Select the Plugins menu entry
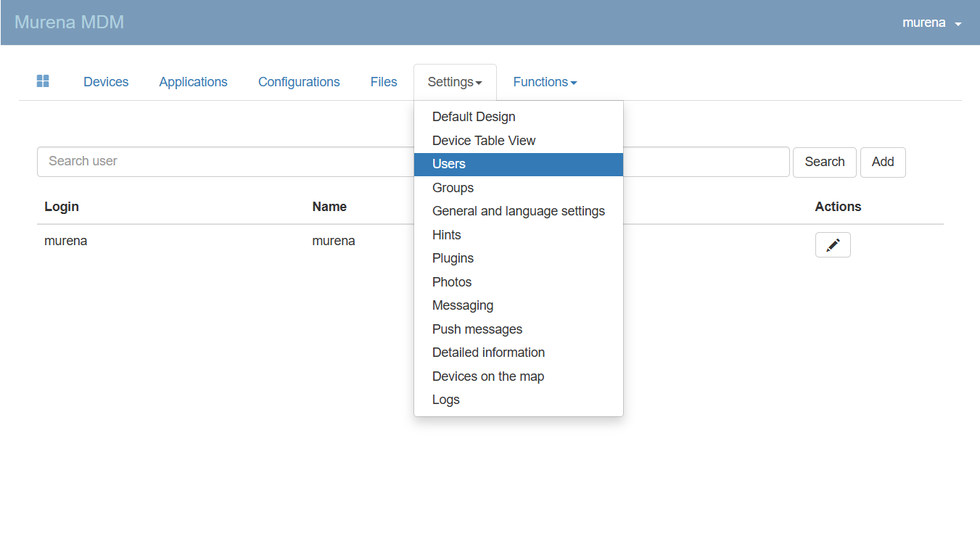 [x=453, y=258]
